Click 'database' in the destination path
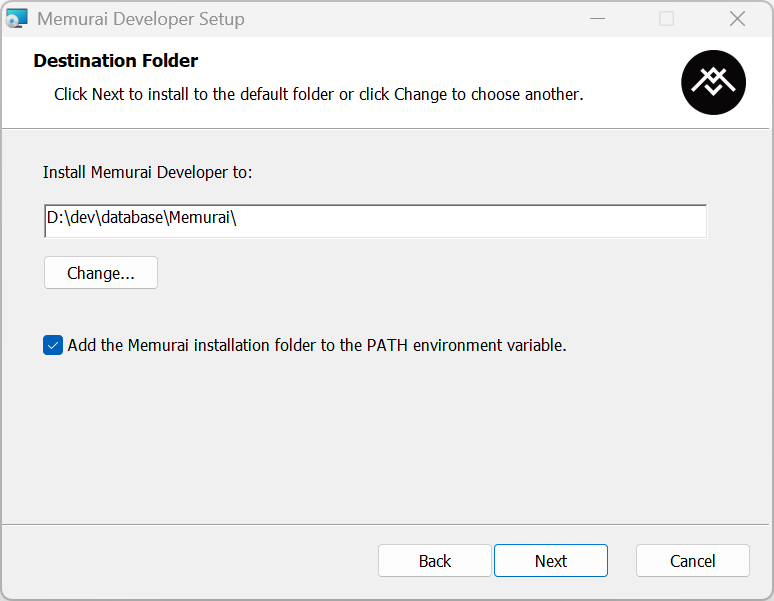This screenshot has width=774, height=601. pos(132,218)
